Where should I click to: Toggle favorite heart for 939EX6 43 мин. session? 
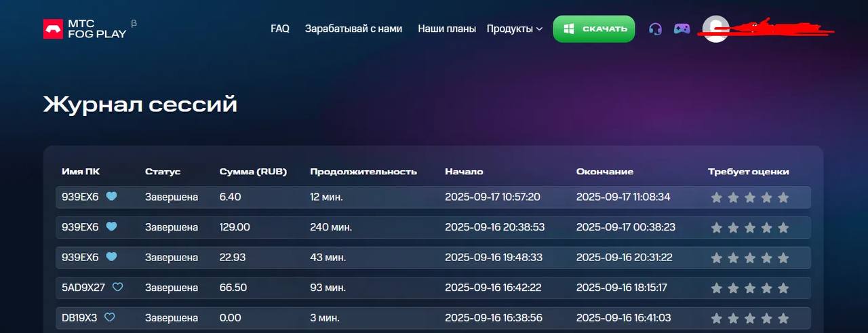click(x=111, y=257)
